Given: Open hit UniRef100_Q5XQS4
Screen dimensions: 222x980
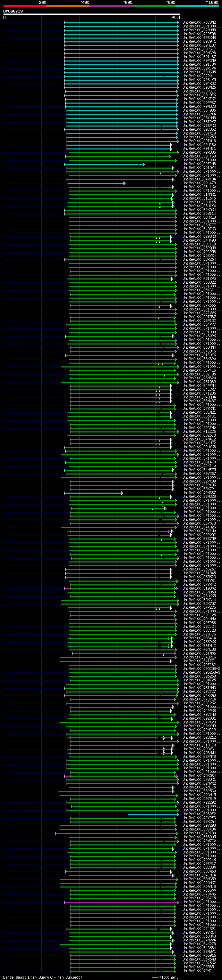Looking at the screenshot, I should point(199,776).
